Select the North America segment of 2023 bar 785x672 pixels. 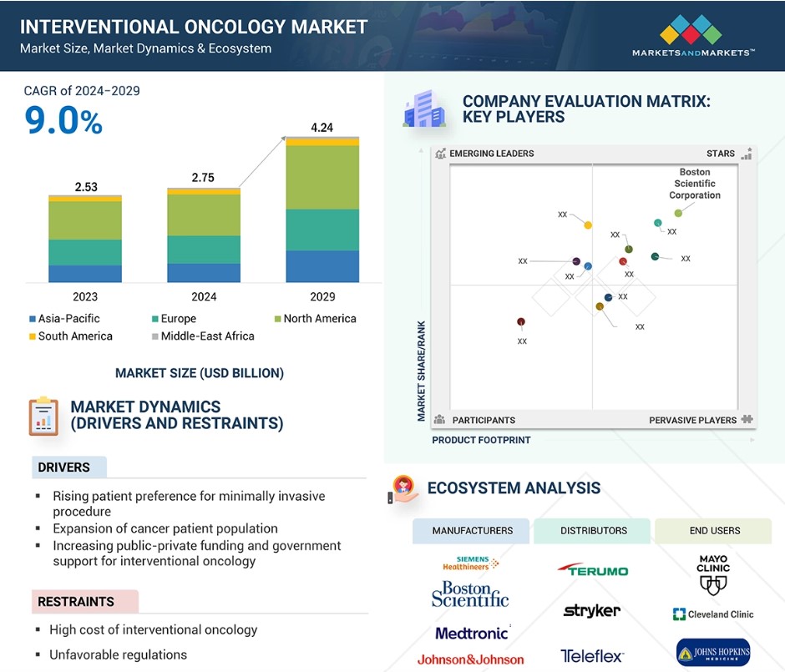click(85, 220)
